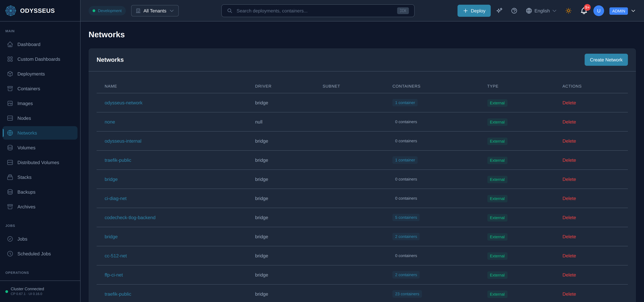Click the Archives box icon

tap(10, 207)
